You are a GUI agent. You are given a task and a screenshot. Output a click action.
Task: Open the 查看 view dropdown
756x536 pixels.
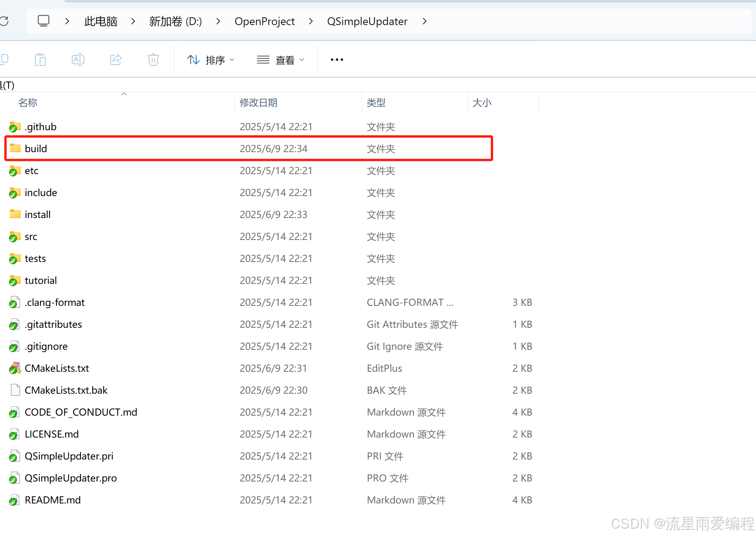click(281, 60)
